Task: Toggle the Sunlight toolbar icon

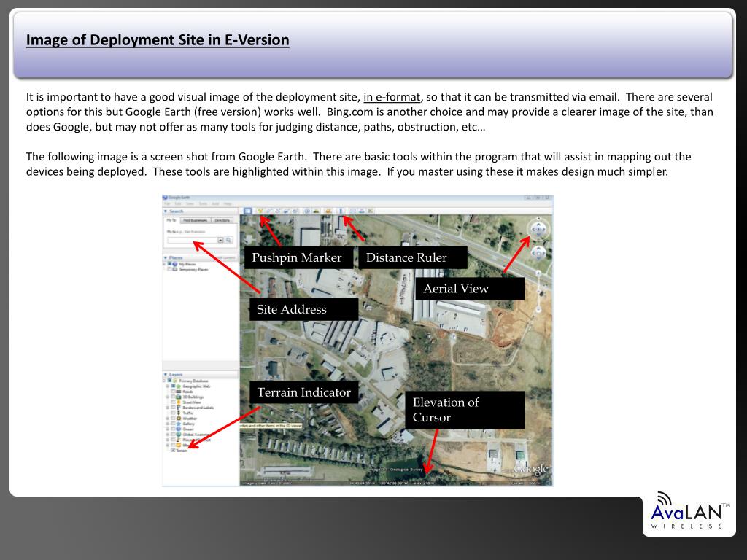Action: [317, 211]
